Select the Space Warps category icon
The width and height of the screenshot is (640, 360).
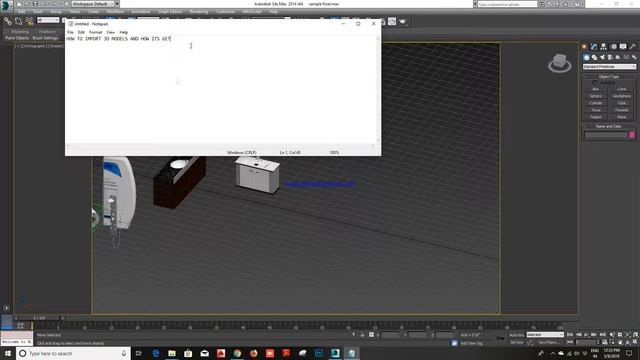[x=626, y=57]
